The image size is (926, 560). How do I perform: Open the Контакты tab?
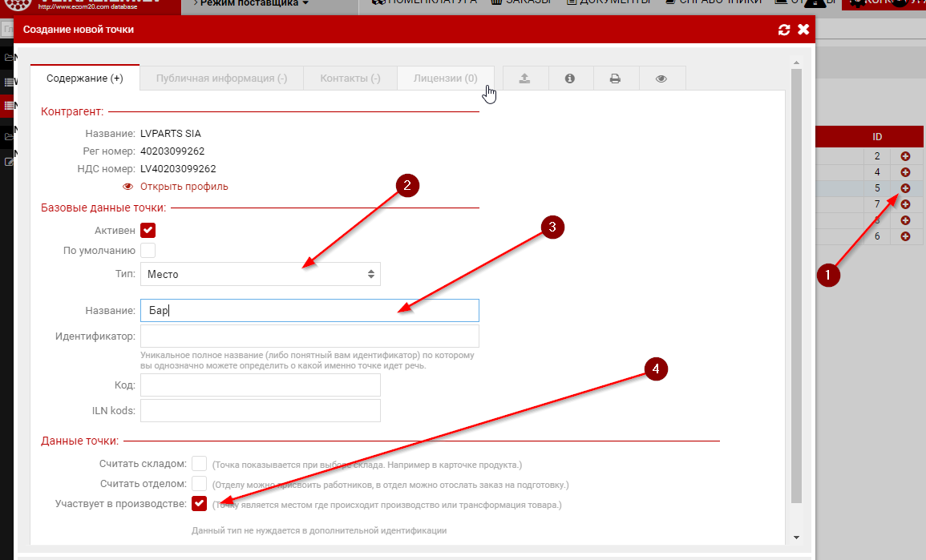[x=350, y=79]
